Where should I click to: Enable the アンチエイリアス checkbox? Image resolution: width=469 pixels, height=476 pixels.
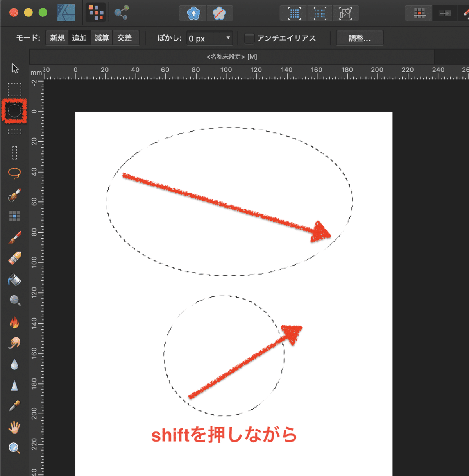pyautogui.click(x=249, y=38)
